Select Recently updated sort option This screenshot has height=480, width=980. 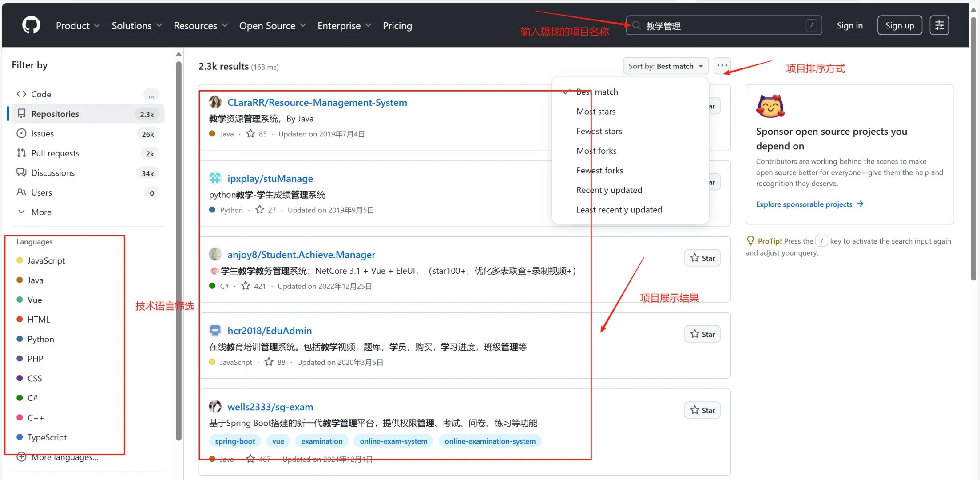tap(609, 190)
